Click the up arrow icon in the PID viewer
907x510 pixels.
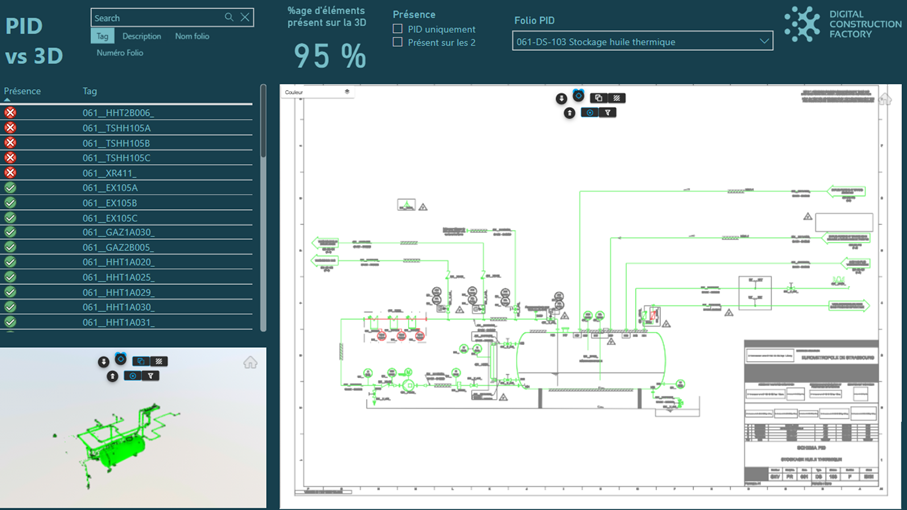[x=569, y=113]
